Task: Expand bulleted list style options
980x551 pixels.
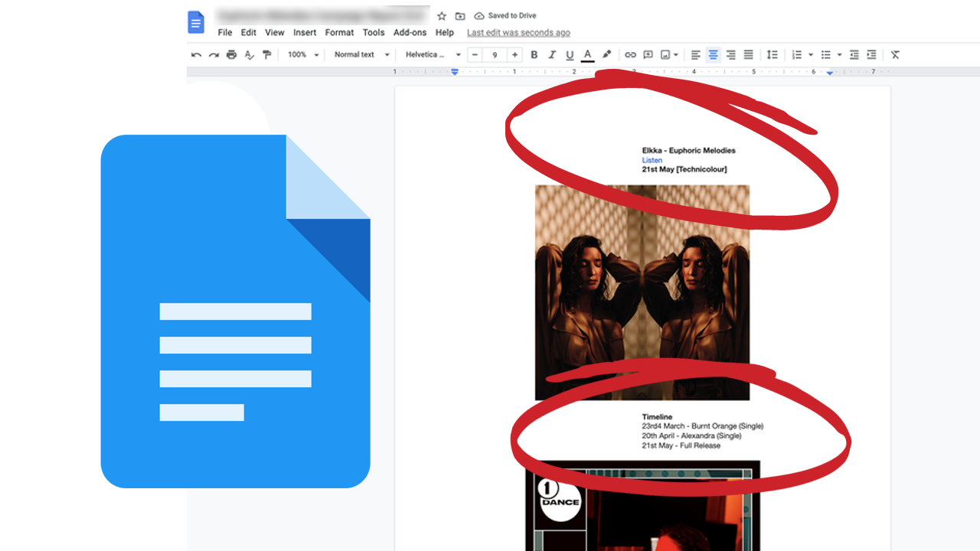Action: 840,55
